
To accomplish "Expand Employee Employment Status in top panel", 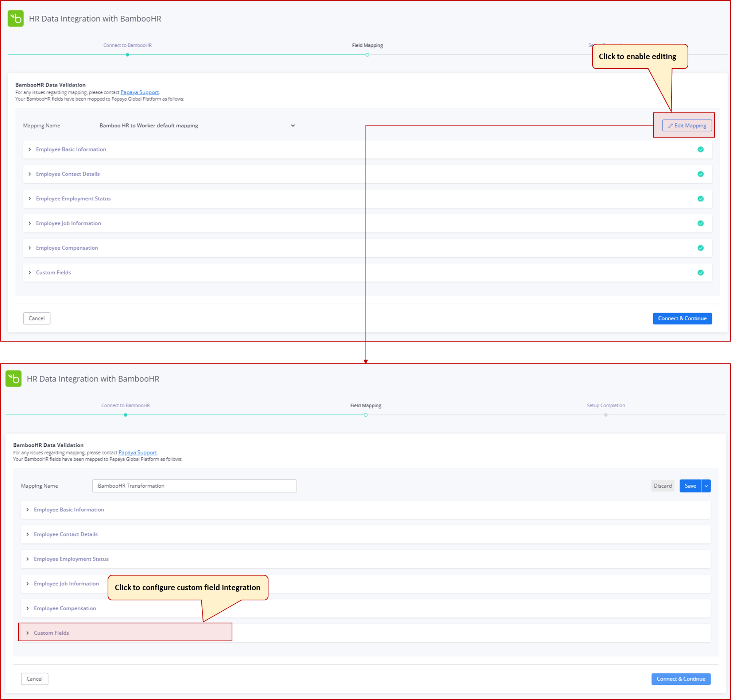I will pyautogui.click(x=30, y=199).
